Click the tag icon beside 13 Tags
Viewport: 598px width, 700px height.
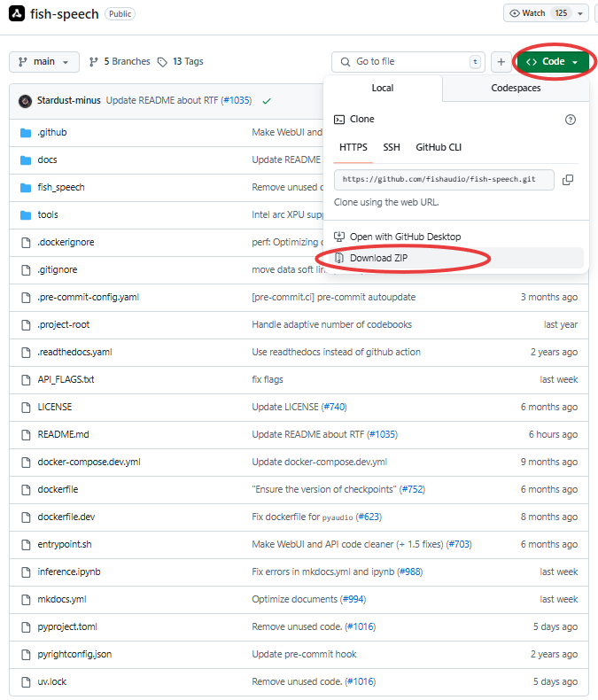(162, 62)
